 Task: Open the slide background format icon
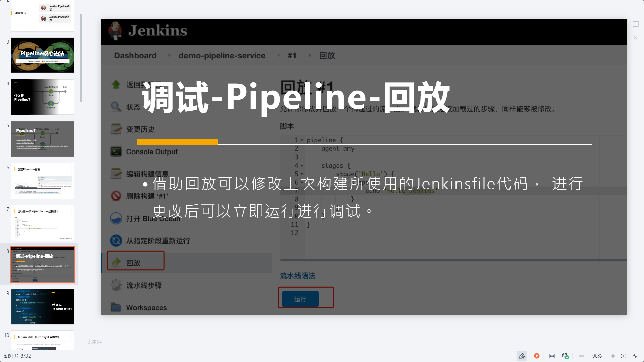636,38
